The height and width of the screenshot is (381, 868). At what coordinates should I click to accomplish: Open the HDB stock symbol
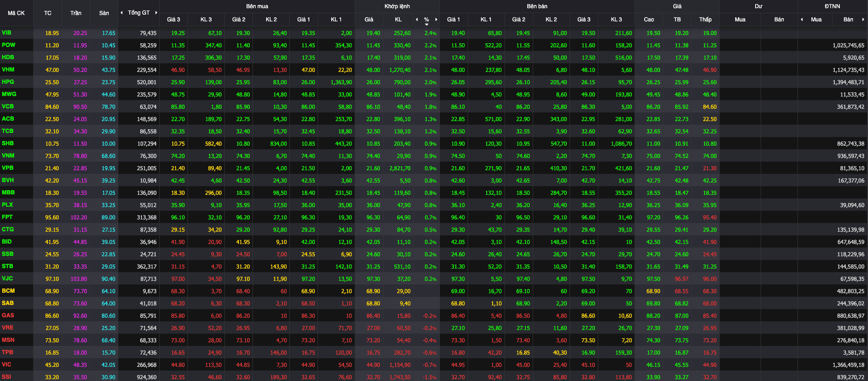tap(8, 57)
